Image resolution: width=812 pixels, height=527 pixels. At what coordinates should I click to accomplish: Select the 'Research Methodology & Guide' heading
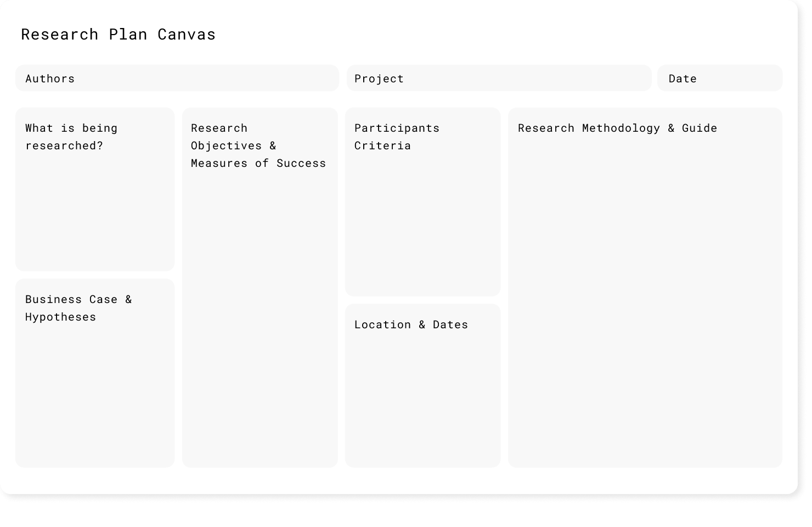tap(617, 128)
